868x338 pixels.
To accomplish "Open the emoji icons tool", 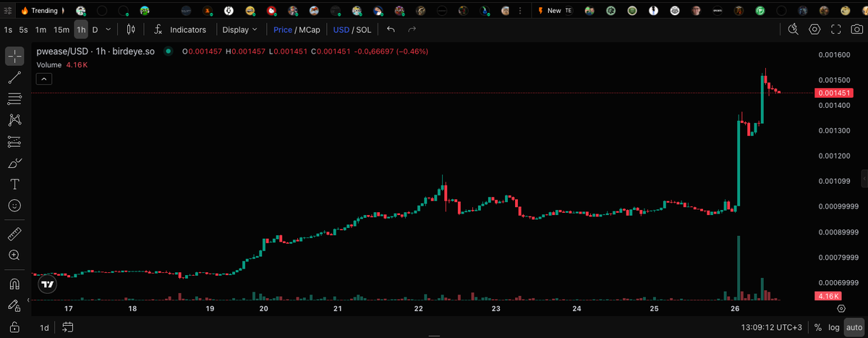I will coord(14,206).
